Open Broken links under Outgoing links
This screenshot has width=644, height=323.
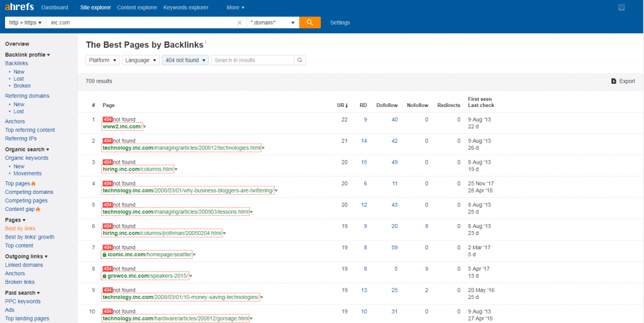[x=19, y=282]
